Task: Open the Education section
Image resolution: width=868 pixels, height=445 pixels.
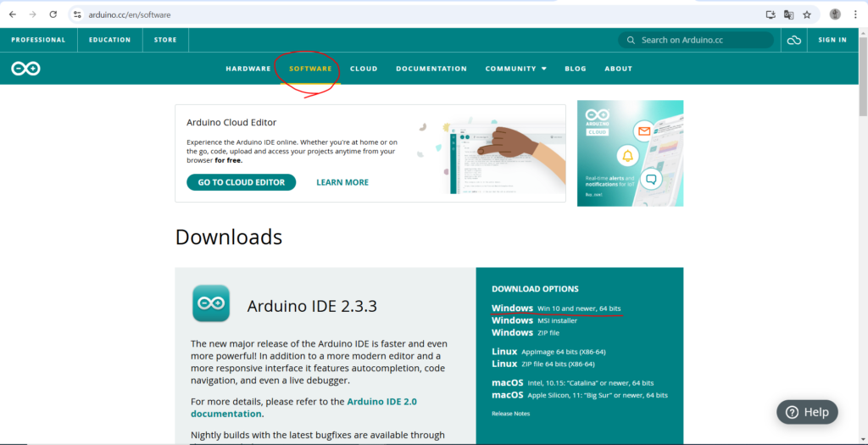Action: pyautogui.click(x=109, y=40)
